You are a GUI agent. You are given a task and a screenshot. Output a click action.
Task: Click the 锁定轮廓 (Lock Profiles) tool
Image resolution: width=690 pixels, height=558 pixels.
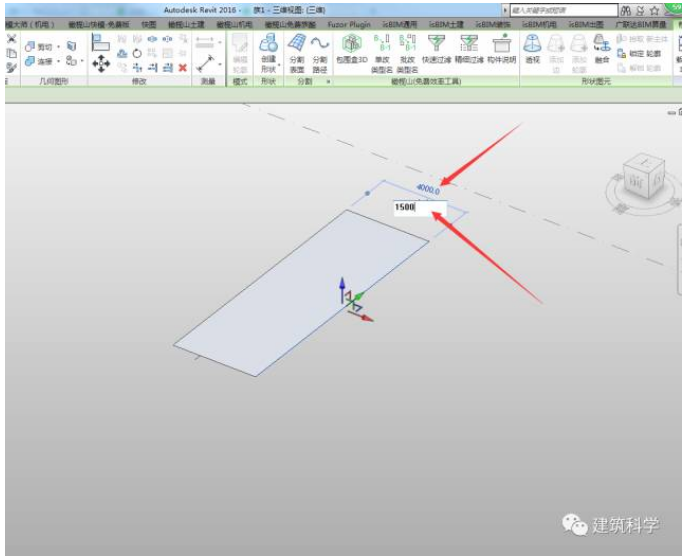pyautogui.click(x=639, y=54)
